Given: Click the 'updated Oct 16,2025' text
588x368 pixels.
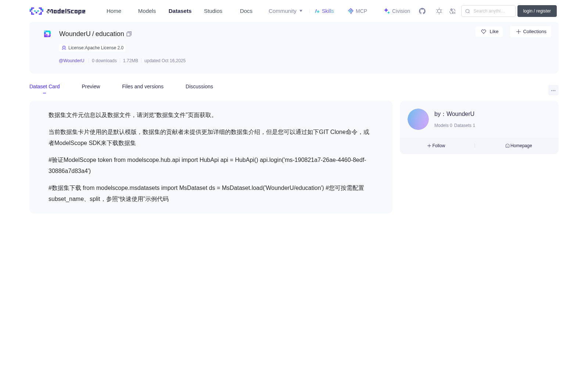Looking at the screenshot, I should (x=165, y=61).
